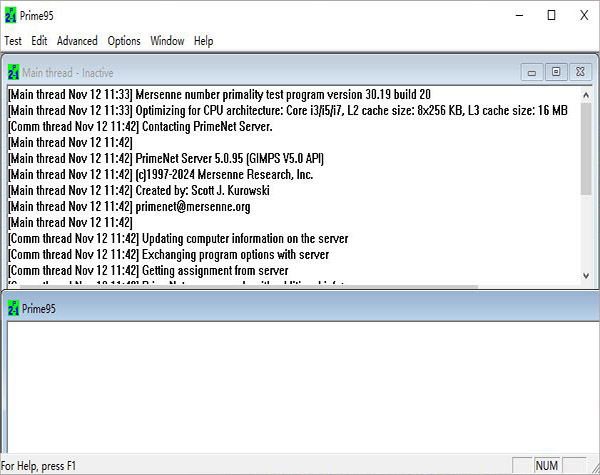
Task: Click the horizontal scrollbar in Main thread log
Action: (249, 286)
